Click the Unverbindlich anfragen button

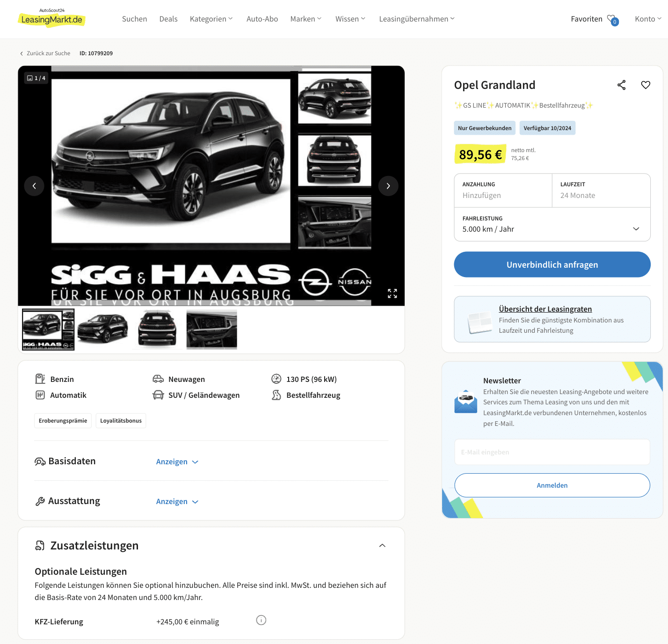(x=552, y=264)
